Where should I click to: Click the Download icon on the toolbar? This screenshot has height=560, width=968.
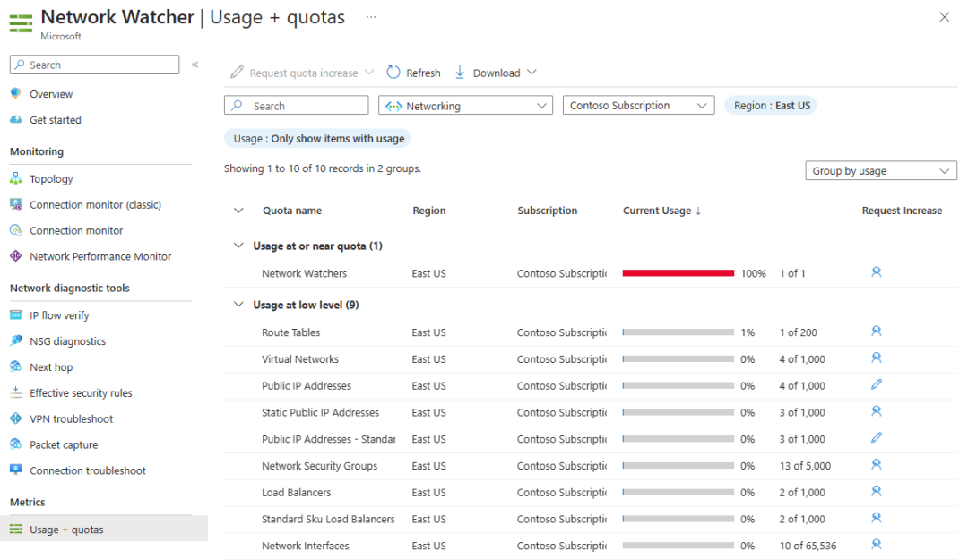(459, 73)
